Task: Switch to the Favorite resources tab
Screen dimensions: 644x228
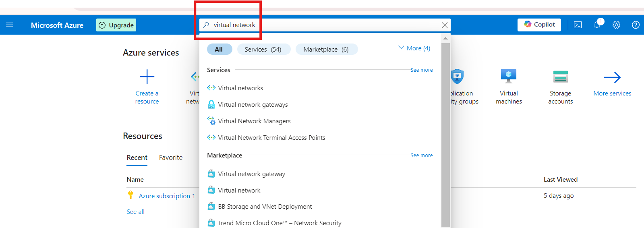Action: click(x=171, y=158)
